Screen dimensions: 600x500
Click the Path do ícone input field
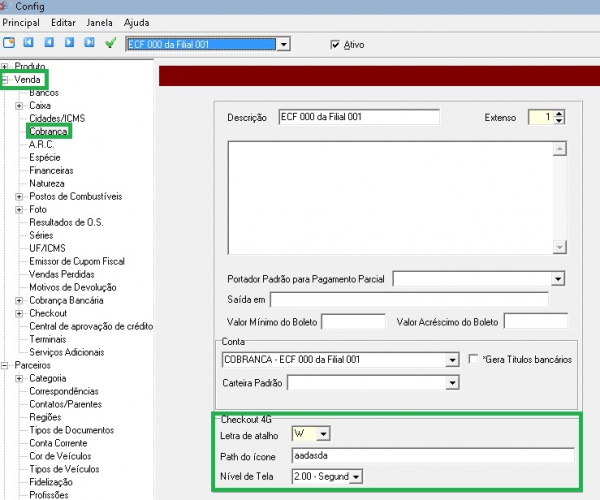(432, 455)
